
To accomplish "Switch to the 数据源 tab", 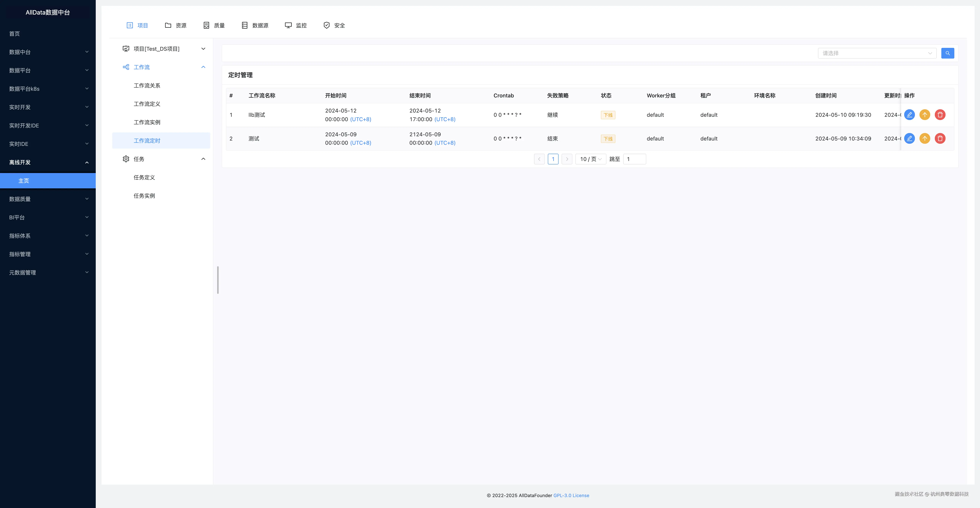I will click(x=255, y=25).
